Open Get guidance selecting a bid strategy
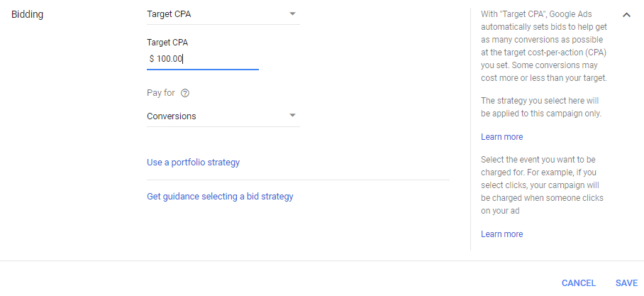The image size is (644, 296). [x=220, y=197]
